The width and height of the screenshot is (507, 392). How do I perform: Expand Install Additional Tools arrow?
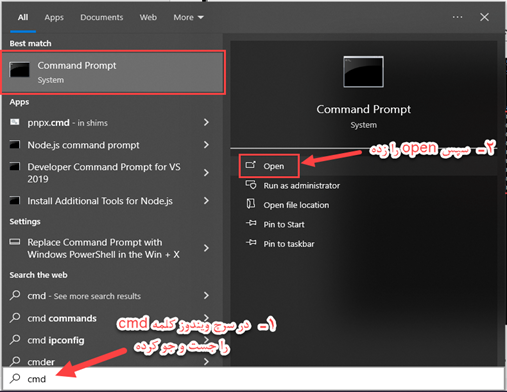click(x=206, y=201)
